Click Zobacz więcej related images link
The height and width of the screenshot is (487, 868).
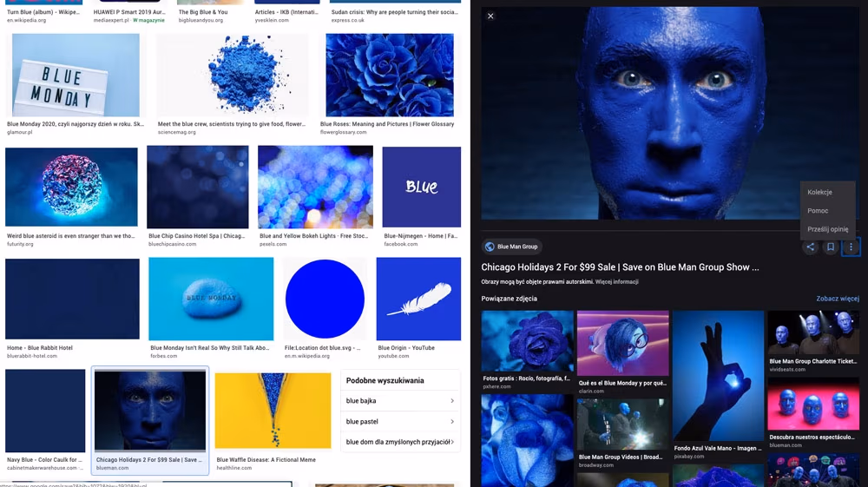(838, 299)
